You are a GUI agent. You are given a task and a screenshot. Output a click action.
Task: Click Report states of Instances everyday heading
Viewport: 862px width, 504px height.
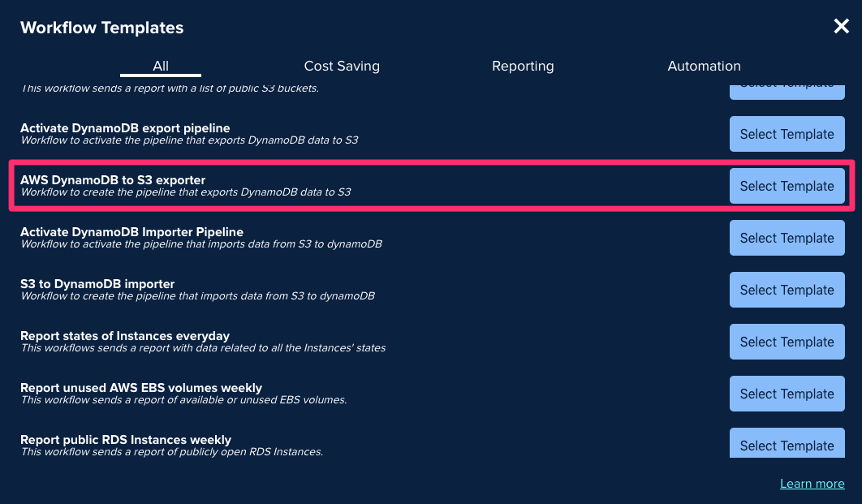point(125,336)
